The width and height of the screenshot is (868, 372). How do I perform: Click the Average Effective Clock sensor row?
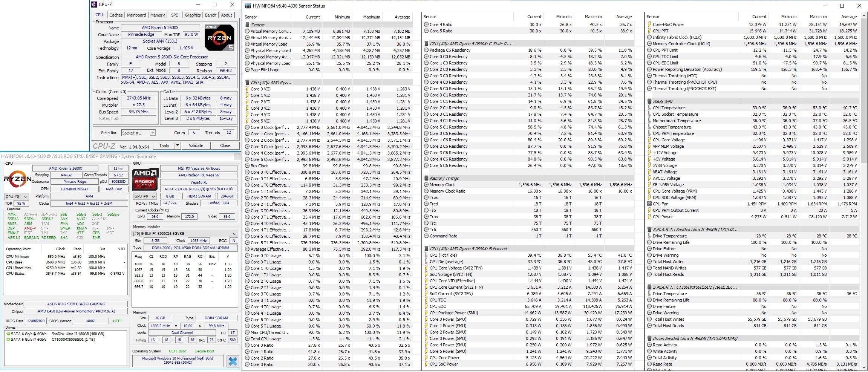pos(328,249)
